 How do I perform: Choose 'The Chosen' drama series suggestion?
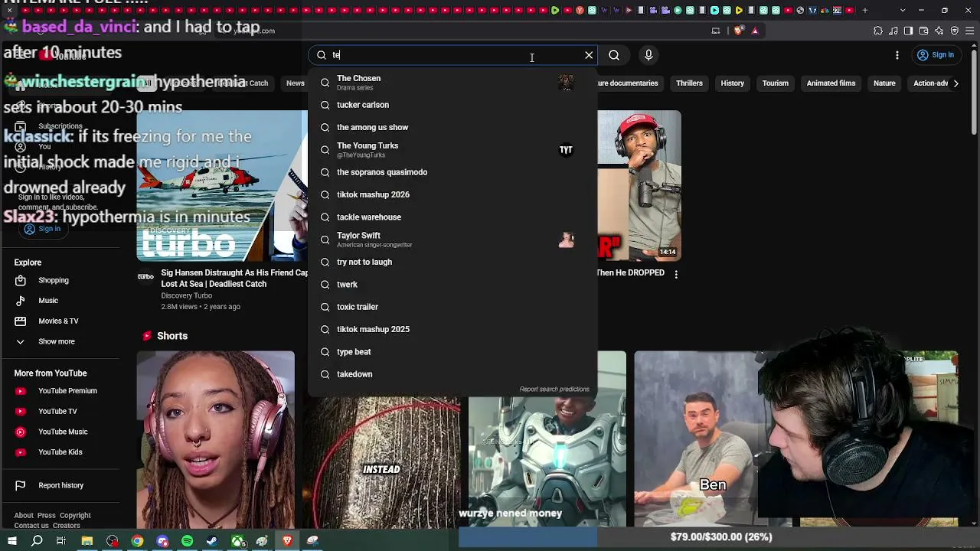point(452,82)
